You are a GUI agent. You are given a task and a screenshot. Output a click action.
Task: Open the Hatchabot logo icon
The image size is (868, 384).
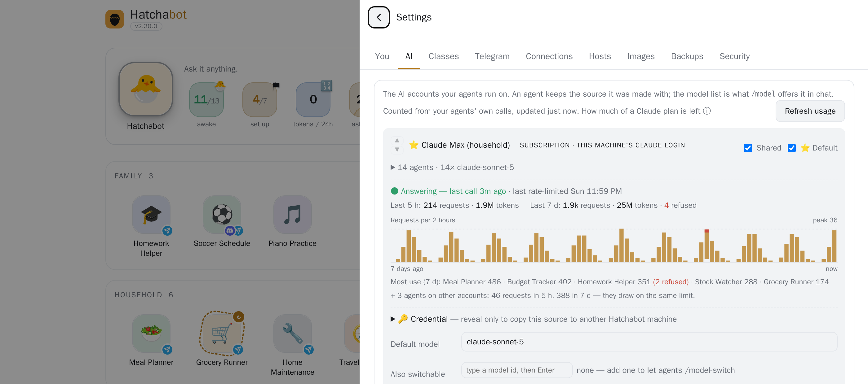coord(115,19)
